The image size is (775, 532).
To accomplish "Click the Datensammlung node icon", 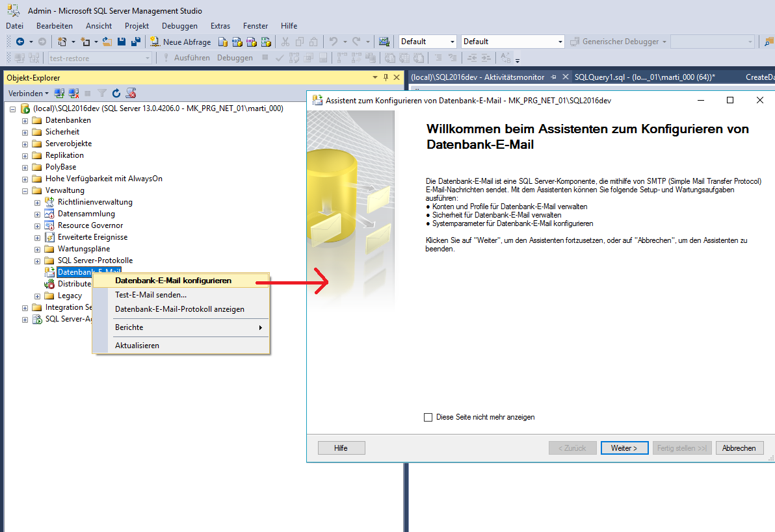I will click(49, 214).
